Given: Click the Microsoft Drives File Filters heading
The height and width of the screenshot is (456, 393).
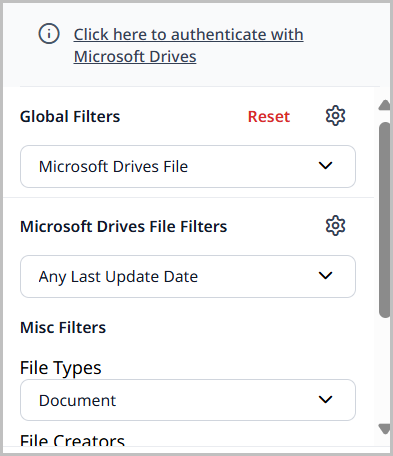Looking at the screenshot, I should (124, 227).
